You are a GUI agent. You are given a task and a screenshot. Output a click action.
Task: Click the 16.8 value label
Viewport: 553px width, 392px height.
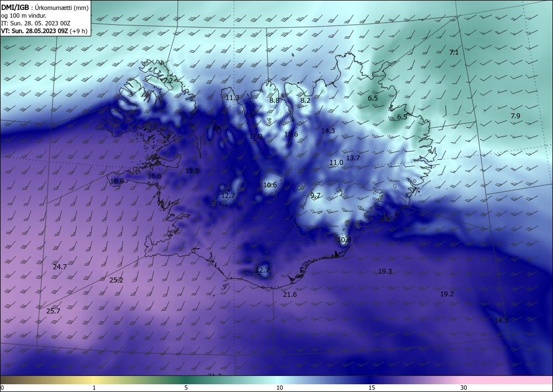154,176
